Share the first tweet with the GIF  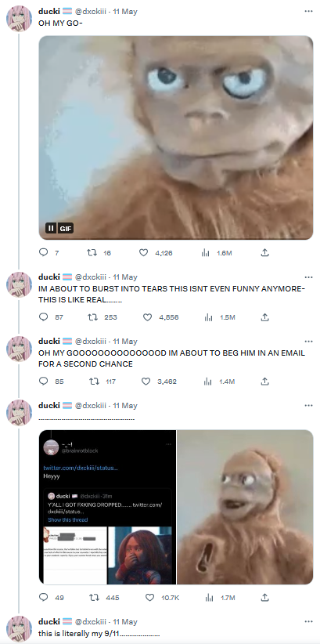265,252
